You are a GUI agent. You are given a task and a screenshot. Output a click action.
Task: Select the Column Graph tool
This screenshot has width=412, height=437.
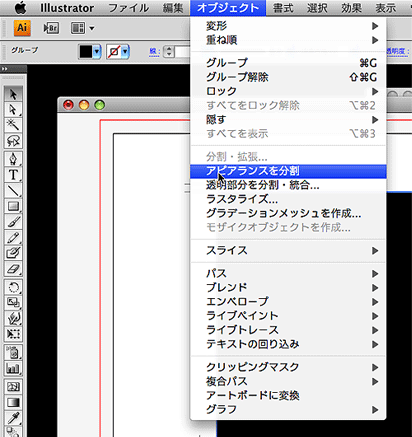tap(13, 368)
